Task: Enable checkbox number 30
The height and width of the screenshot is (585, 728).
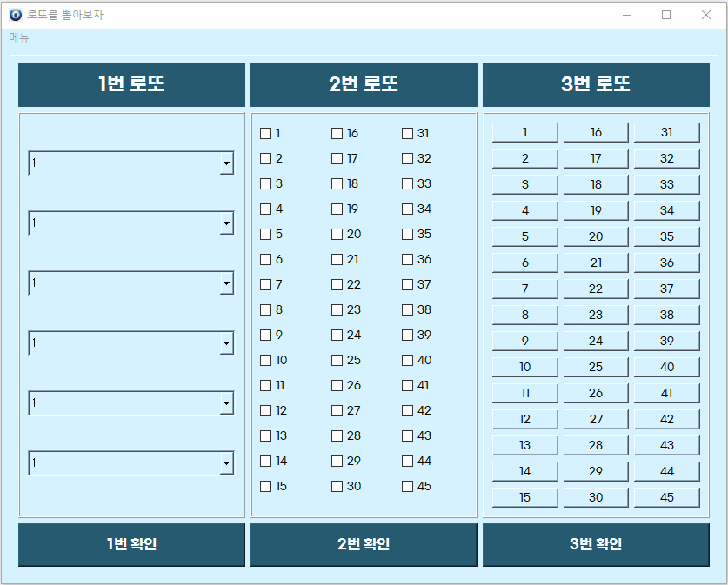Action: 337,486
